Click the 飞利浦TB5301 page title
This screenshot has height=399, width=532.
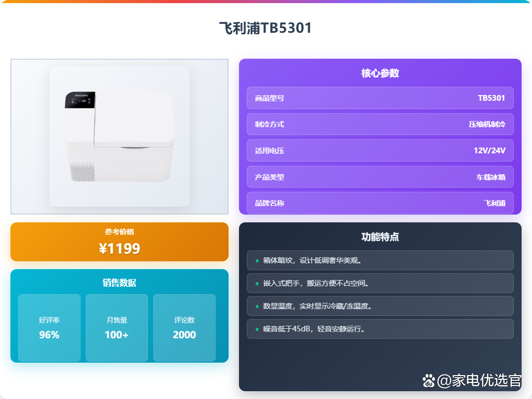tap(265, 28)
